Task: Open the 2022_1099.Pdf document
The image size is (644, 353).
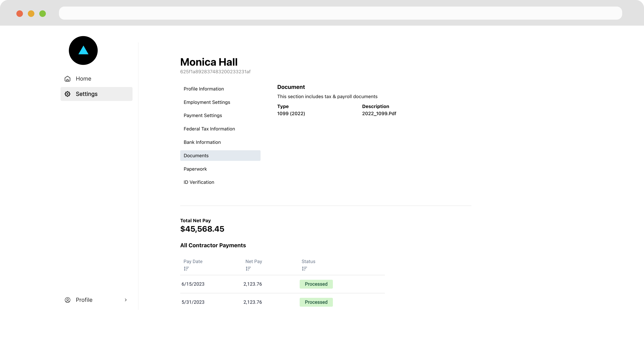Action: click(379, 113)
